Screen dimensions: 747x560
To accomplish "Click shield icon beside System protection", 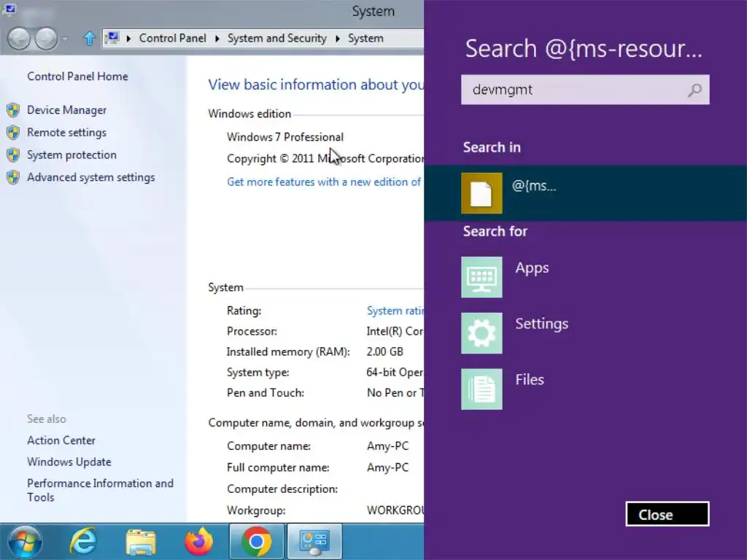I will (x=13, y=155).
